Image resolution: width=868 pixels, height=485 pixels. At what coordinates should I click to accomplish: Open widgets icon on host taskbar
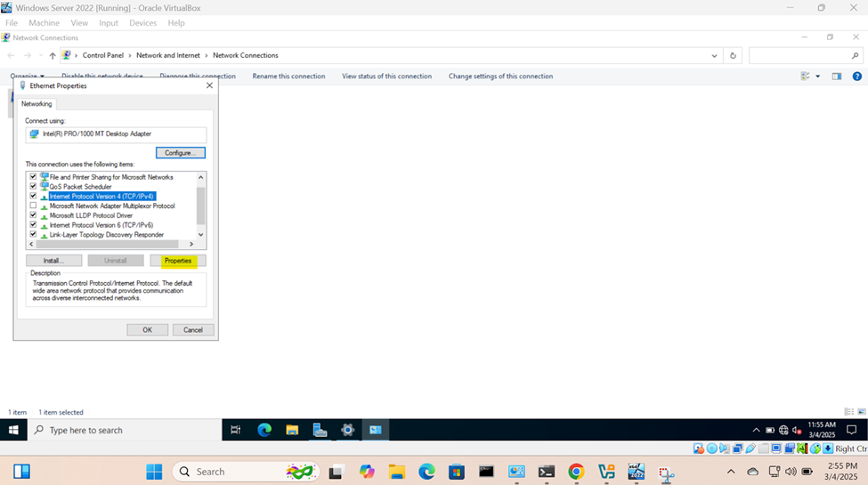[x=21, y=472]
